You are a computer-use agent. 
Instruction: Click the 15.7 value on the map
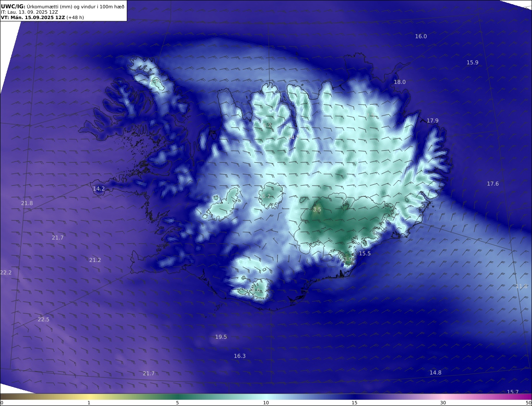coord(513,392)
